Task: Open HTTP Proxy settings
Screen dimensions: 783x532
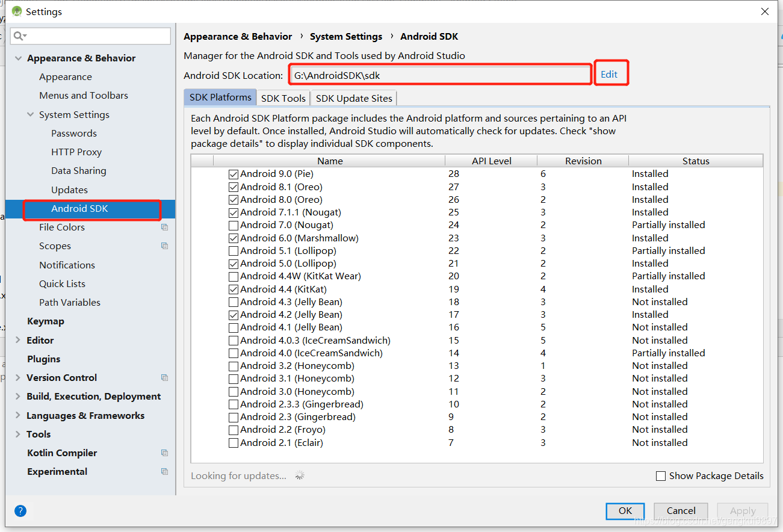Action: [x=76, y=152]
